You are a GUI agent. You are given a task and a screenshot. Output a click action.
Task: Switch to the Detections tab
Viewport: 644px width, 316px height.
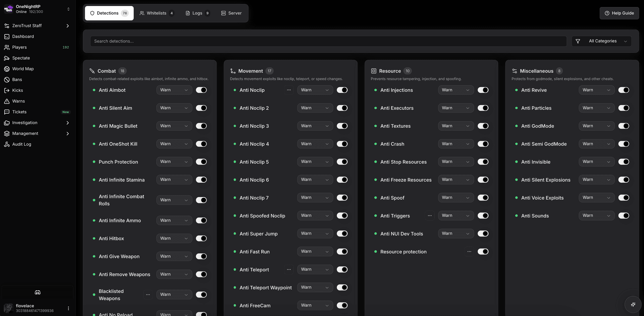(x=109, y=13)
